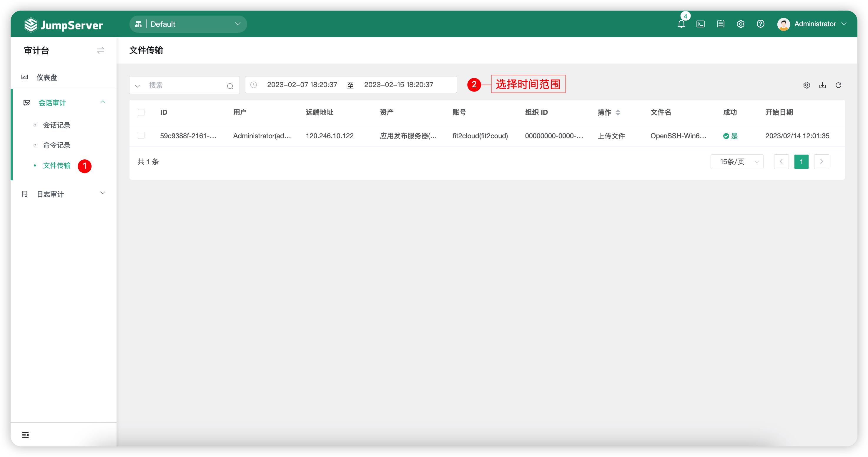Click ID 59c9388f-2161-… cell
The width and height of the screenshot is (868, 457).
pos(188,136)
